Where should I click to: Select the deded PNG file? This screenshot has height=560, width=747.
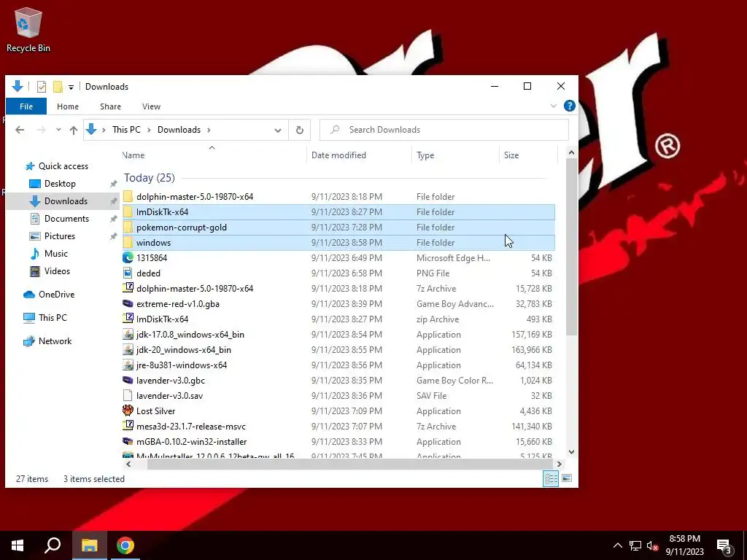coord(338,273)
